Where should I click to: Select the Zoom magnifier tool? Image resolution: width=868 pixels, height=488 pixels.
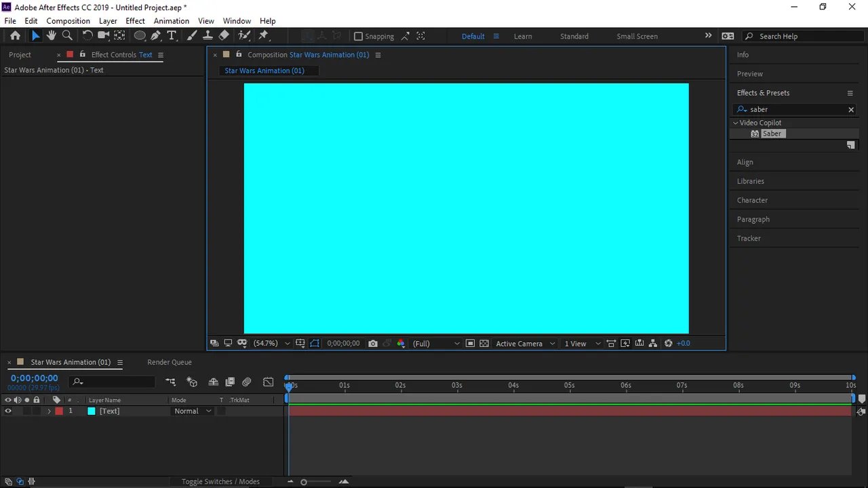(67, 36)
